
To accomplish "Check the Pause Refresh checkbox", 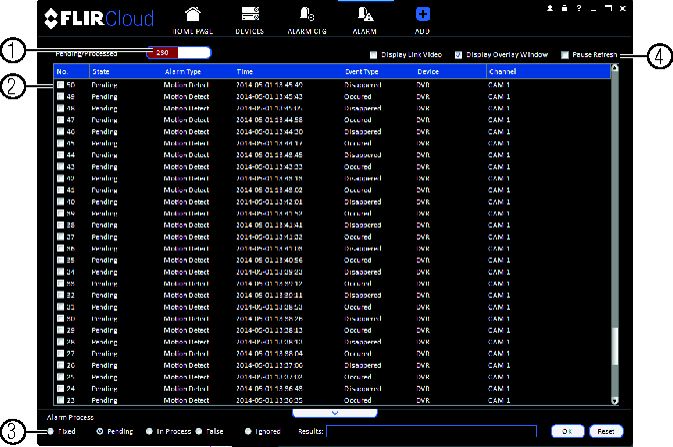I will point(565,55).
